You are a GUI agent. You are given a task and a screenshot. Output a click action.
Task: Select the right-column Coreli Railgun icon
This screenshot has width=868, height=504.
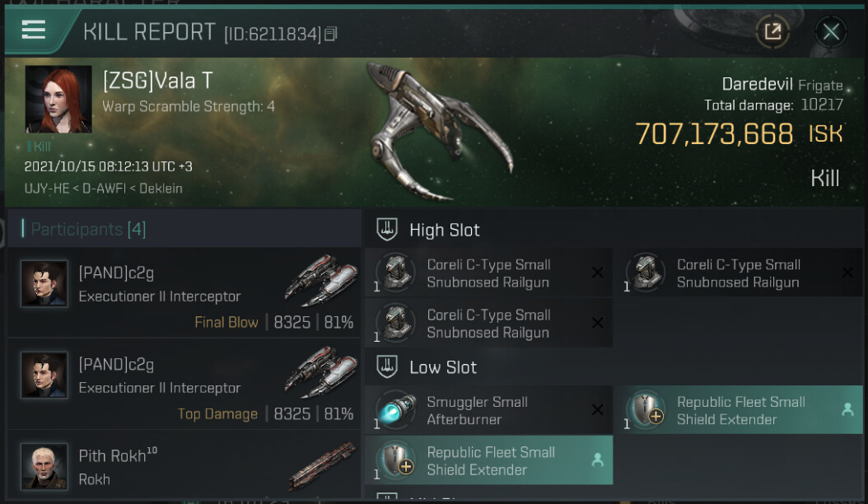tap(646, 273)
